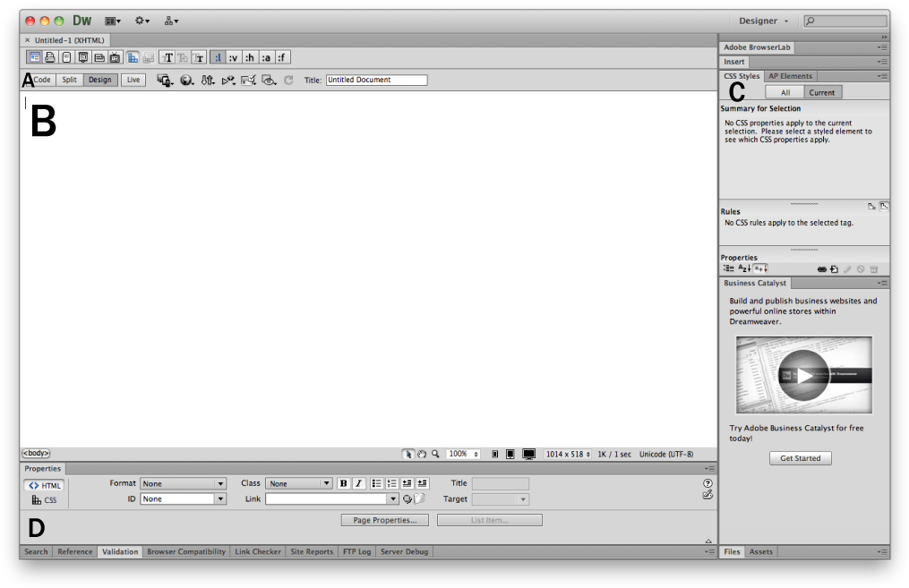Open the Link Checker tab
Viewport: 909px width, 588px height.
pyautogui.click(x=258, y=551)
